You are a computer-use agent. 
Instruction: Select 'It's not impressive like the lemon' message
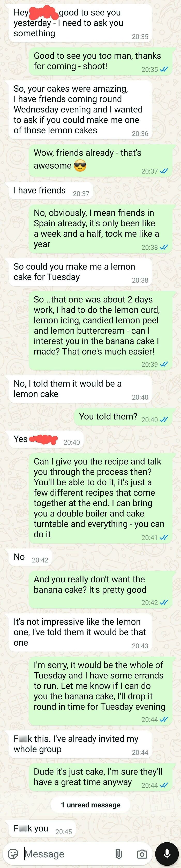click(80, 633)
